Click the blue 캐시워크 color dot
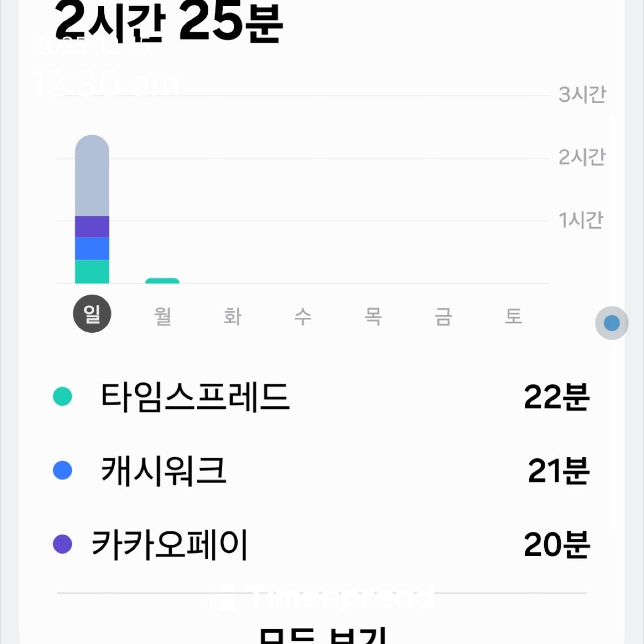 point(63,470)
